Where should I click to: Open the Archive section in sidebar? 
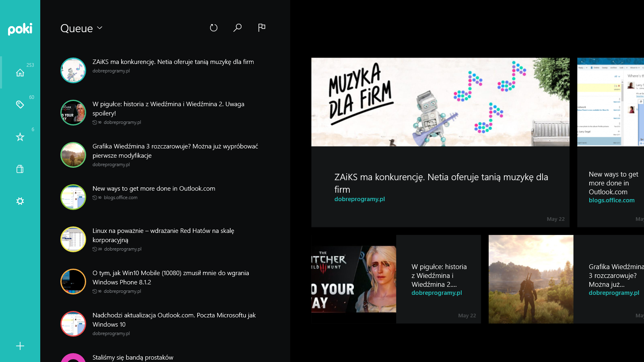(x=20, y=169)
